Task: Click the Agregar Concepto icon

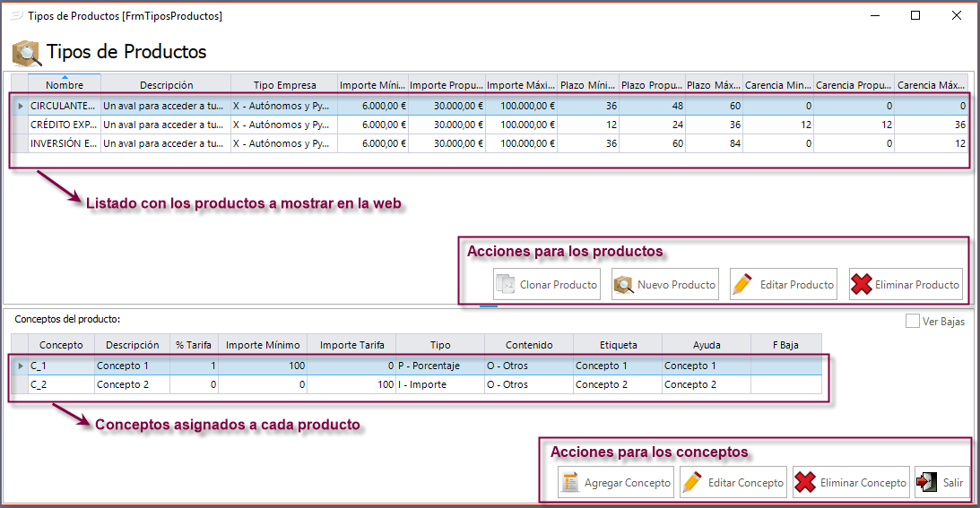Action: pyautogui.click(x=570, y=482)
